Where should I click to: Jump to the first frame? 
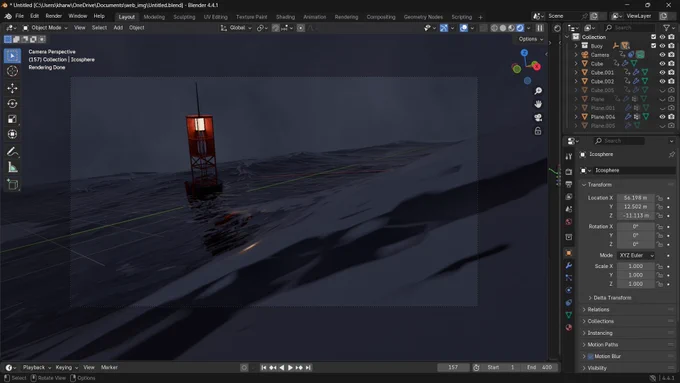point(263,368)
